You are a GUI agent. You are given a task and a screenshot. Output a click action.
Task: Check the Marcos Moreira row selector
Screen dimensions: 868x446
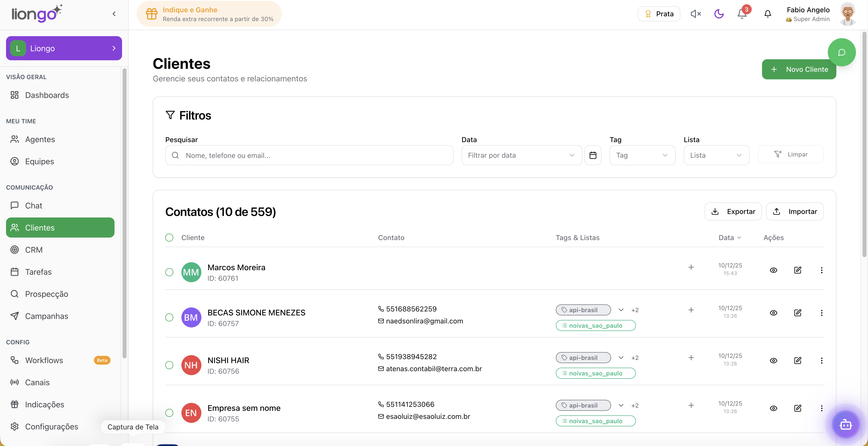point(169,272)
